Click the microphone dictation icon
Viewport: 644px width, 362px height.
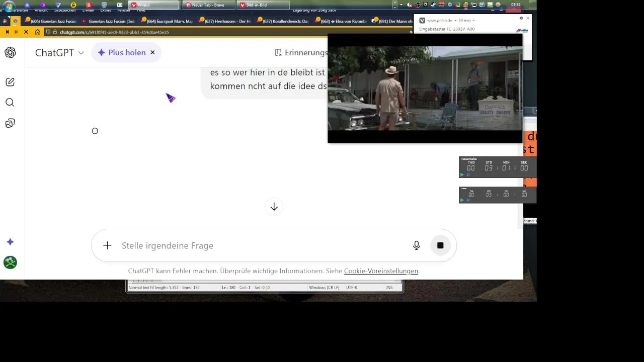point(417,245)
